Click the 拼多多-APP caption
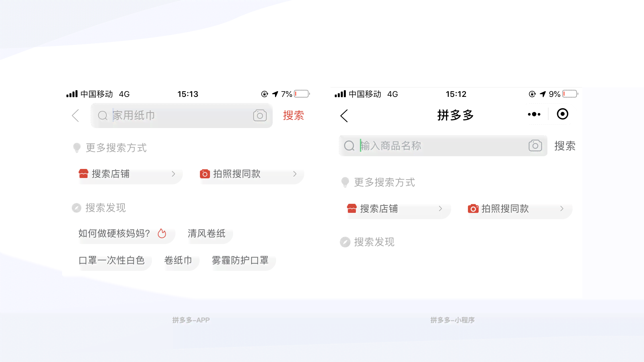The image size is (644, 362). [x=191, y=320]
